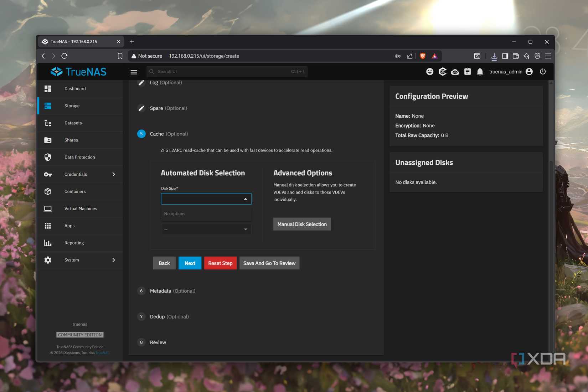This screenshot has width=588, height=392.
Task: Close the TrueNAS browser tab
Action: tap(119, 42)
